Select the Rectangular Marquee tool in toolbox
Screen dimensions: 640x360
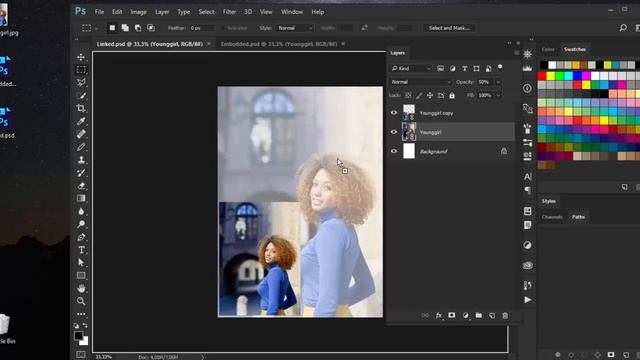81,70
